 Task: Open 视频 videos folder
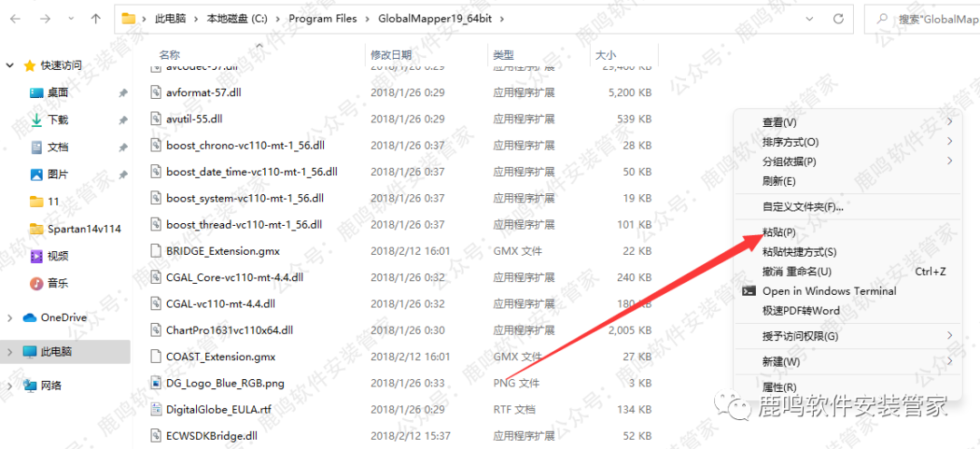pos(58,256)
